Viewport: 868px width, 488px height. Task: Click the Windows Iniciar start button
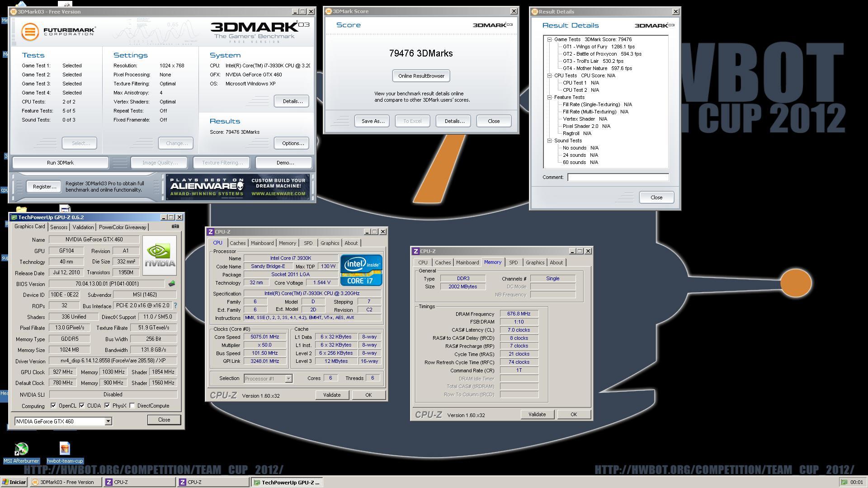point(14,482)
